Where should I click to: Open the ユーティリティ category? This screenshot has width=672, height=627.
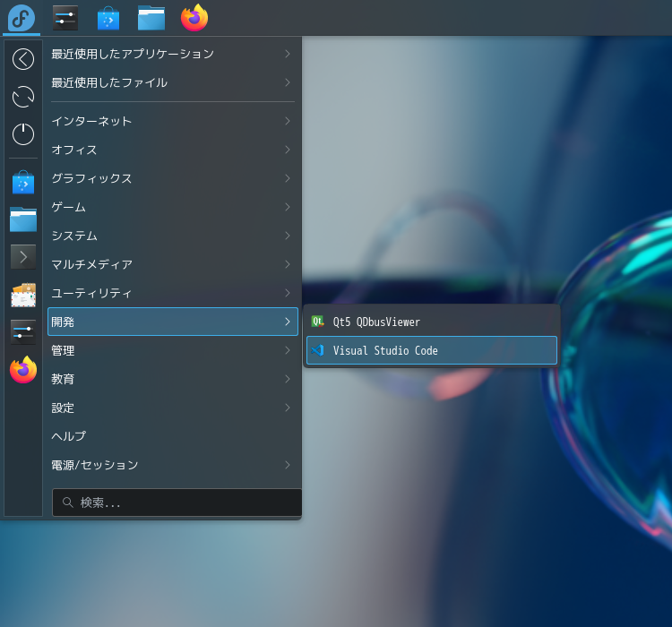pyautogui.click(x=173, y=293)
